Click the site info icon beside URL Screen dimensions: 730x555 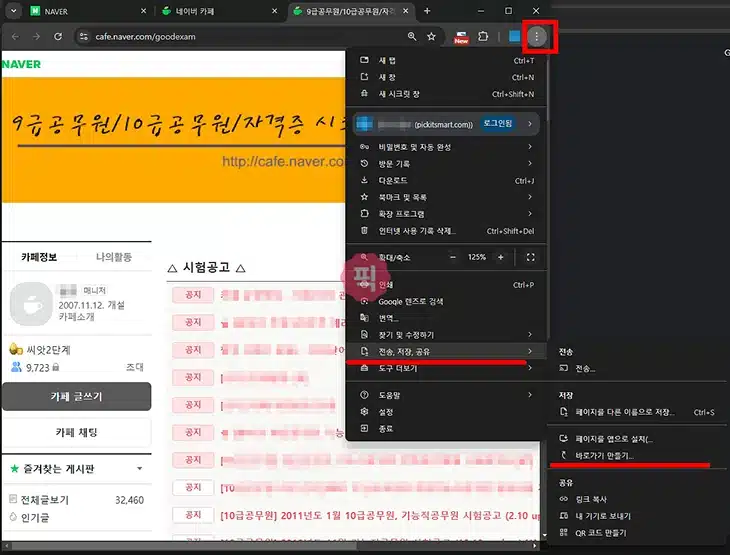[x=82, y=37]
